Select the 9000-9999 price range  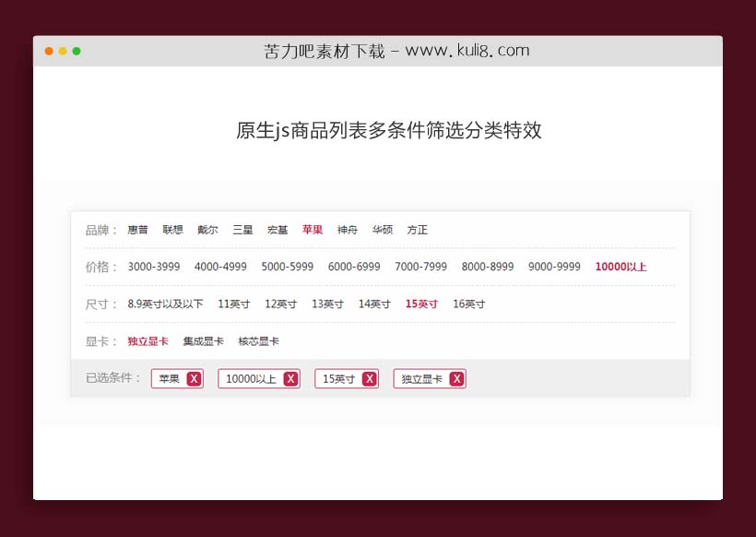coord(553,267)
